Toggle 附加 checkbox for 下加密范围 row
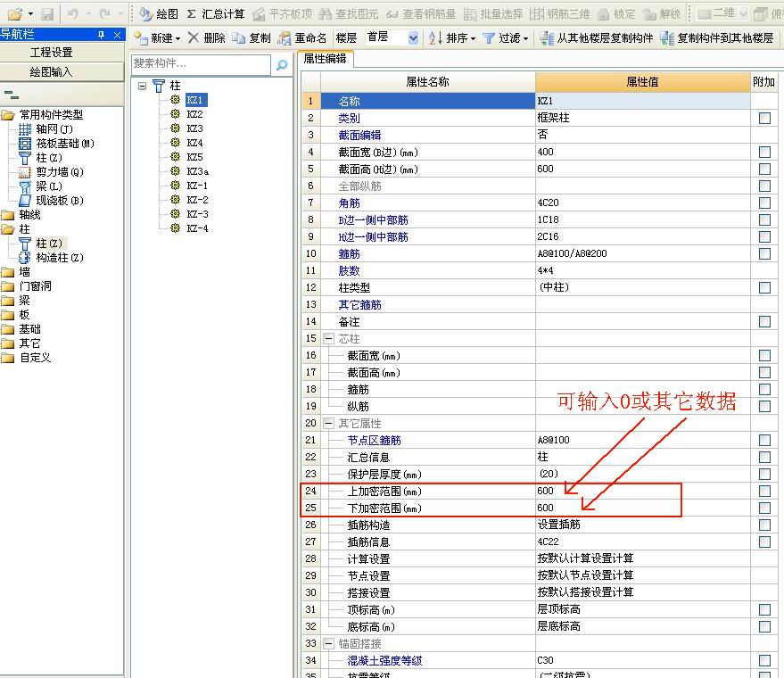The height and width of the screenshot is (678, 784). pyautogui.click(x=764, y=508)
